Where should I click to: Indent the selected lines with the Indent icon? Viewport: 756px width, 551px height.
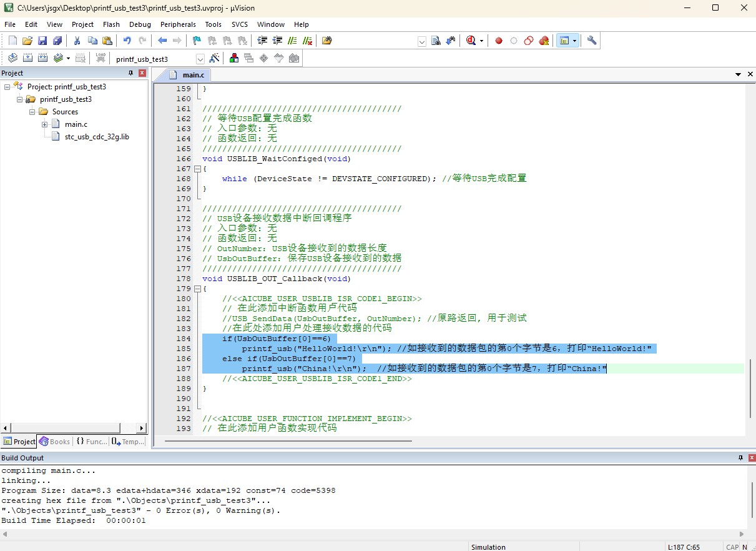coord(262,41)
